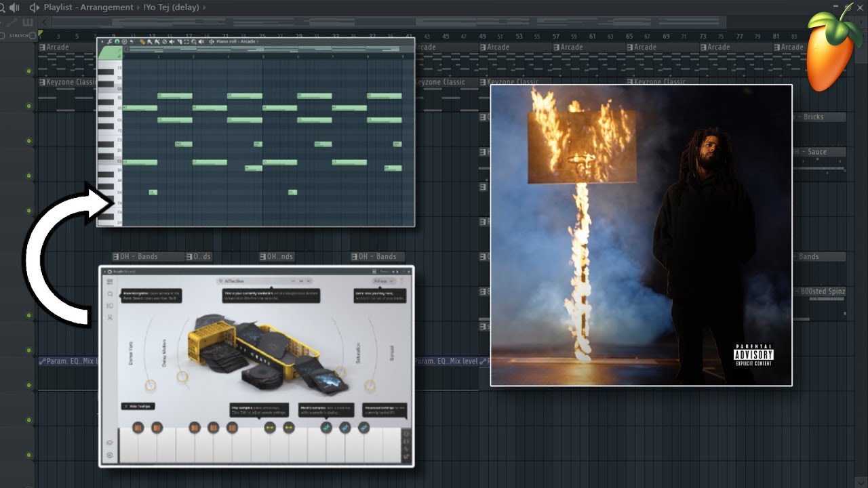Image resolution: width=868 pixels, height=488 pixels.
Task: Adjust the Saturation macro slider handle
Action: [x=340, y=371]
